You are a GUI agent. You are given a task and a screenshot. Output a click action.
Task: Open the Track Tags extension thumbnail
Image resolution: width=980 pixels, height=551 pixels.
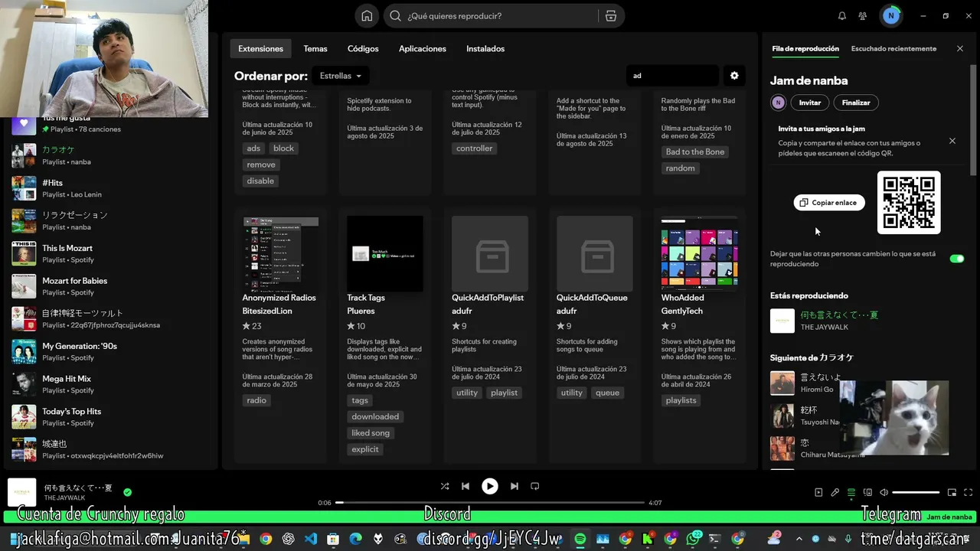click(x=385, y=253)
